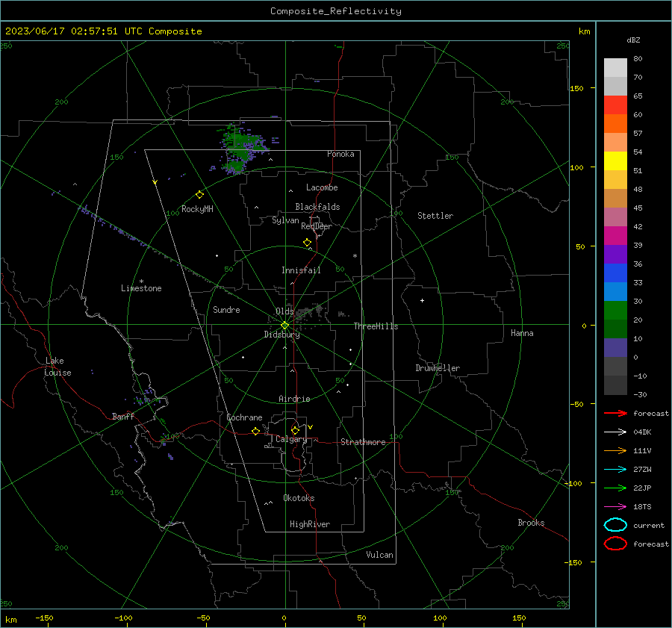The image size is (672, 628).
Task: Click the yellow diamond marker above Calgary label
Action: click(x=295, y=430)
